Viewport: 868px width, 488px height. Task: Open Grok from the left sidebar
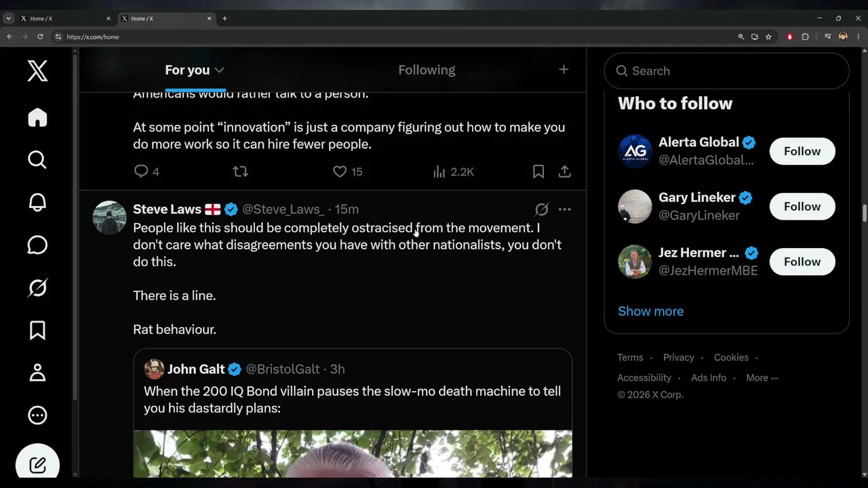(37, 287)
